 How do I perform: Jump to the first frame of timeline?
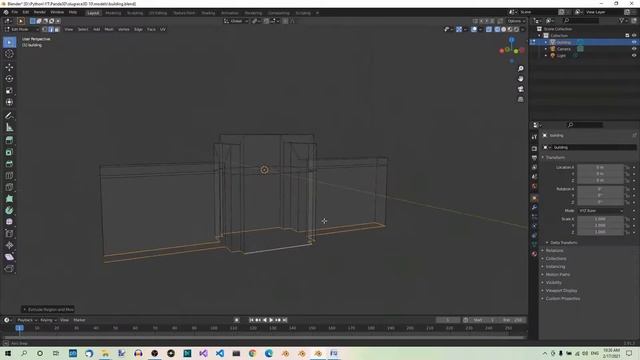click(x=251, y=320)
